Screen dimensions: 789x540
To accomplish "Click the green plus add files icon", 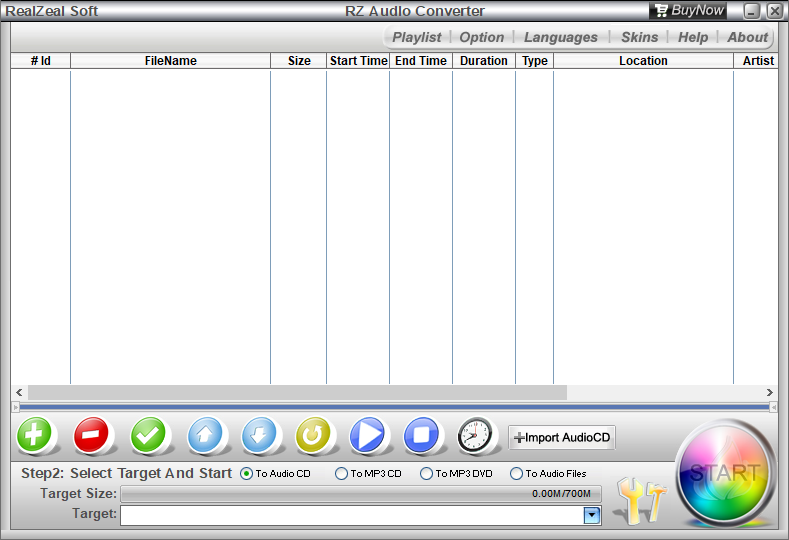I will 37,436.
